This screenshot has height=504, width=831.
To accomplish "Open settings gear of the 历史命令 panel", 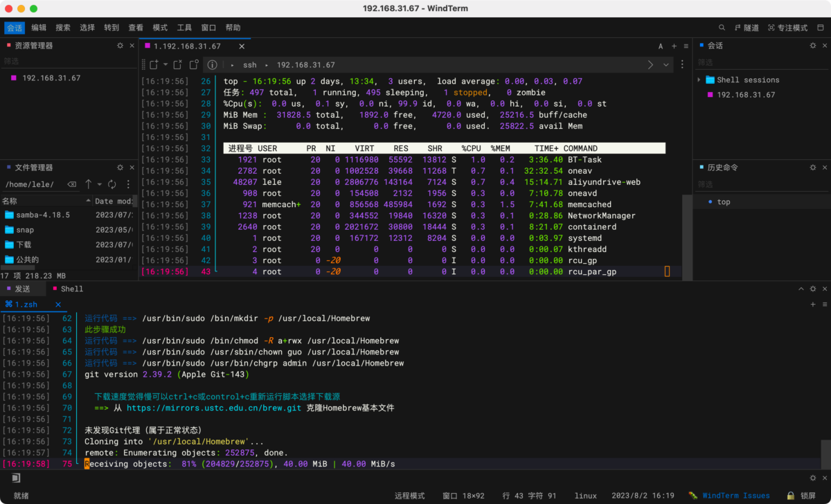I will point(813,168).
